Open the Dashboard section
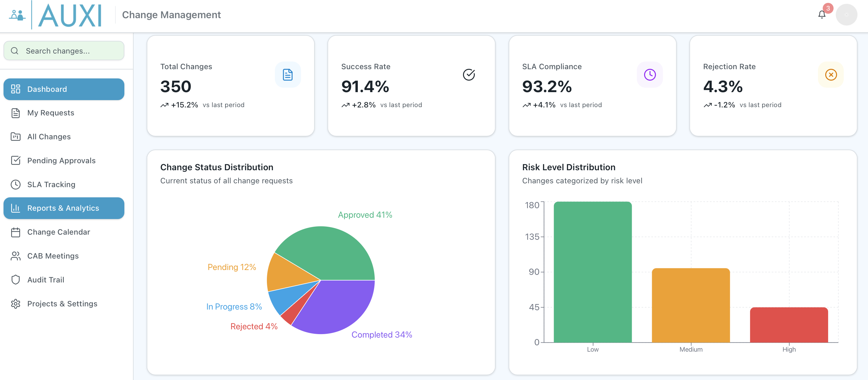 (47, 89)
